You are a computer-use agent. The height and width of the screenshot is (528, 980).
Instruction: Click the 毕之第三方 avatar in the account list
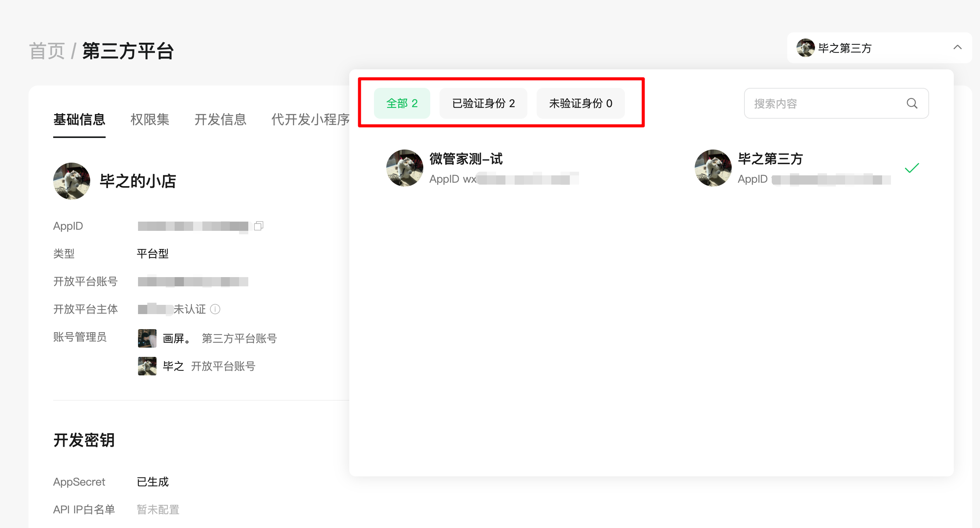pos(713,168)
